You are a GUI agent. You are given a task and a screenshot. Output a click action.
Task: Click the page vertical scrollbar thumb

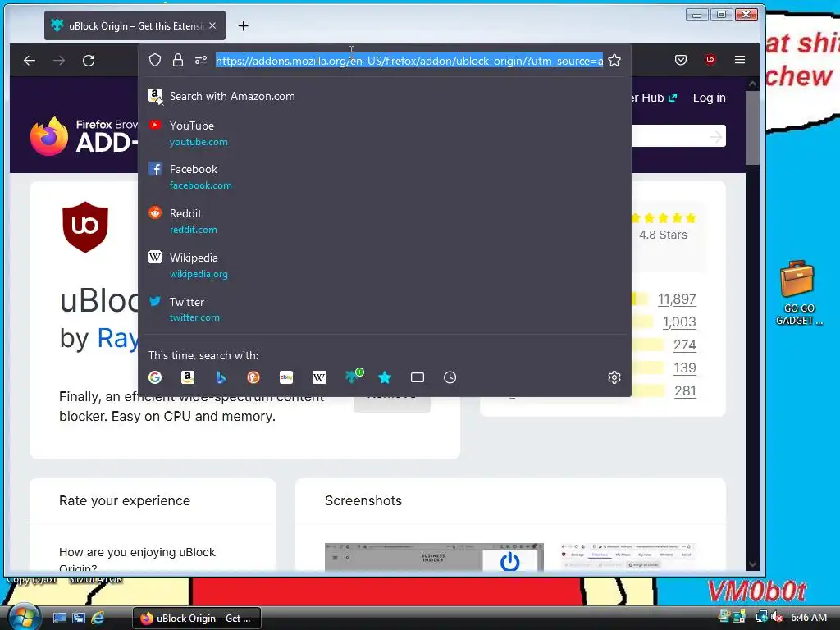pos(753,127)
